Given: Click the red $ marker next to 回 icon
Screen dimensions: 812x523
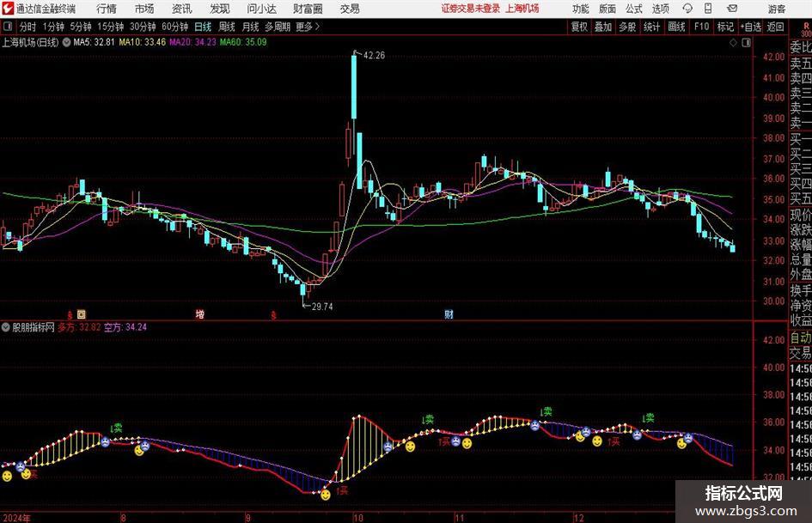Looking at the screenshot, I should (x=70, y=314).
